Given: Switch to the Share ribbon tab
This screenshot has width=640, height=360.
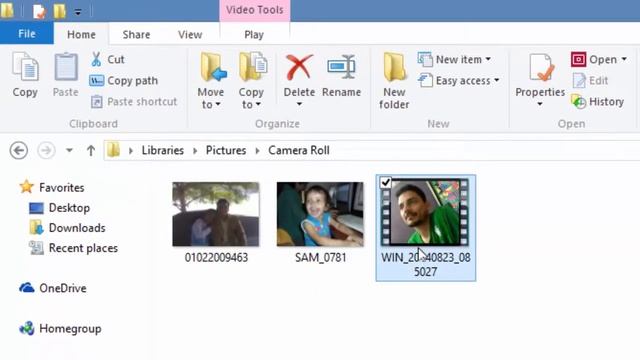Looking at the screenshot, I should (136, 34).
